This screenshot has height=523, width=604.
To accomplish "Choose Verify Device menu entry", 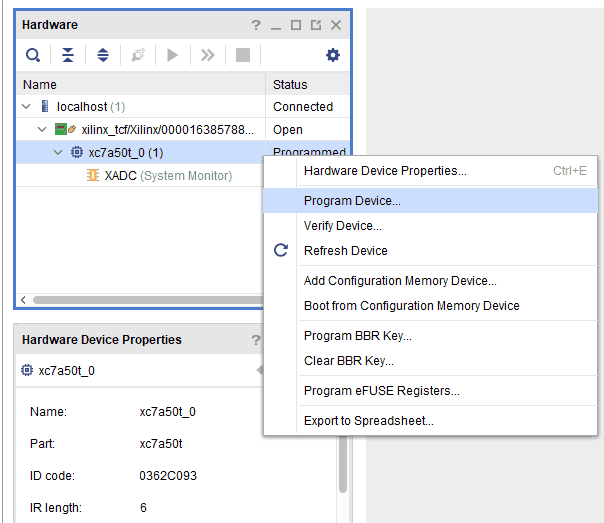I will (x=342, y=226).
